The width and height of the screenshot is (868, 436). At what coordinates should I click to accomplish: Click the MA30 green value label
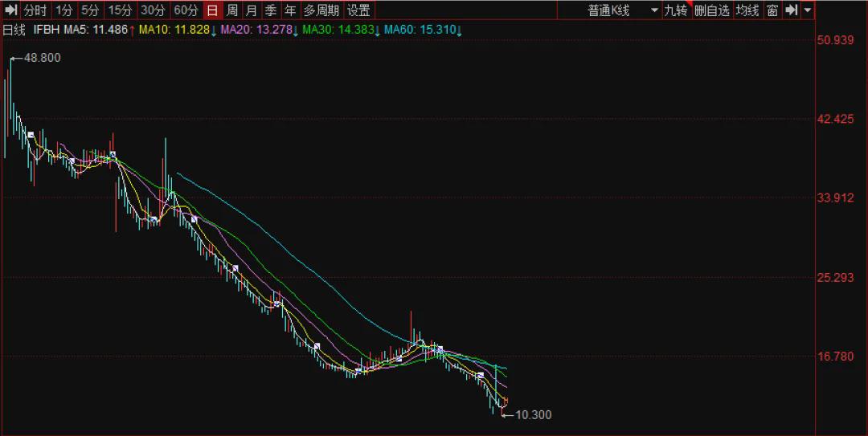(338, 30)
